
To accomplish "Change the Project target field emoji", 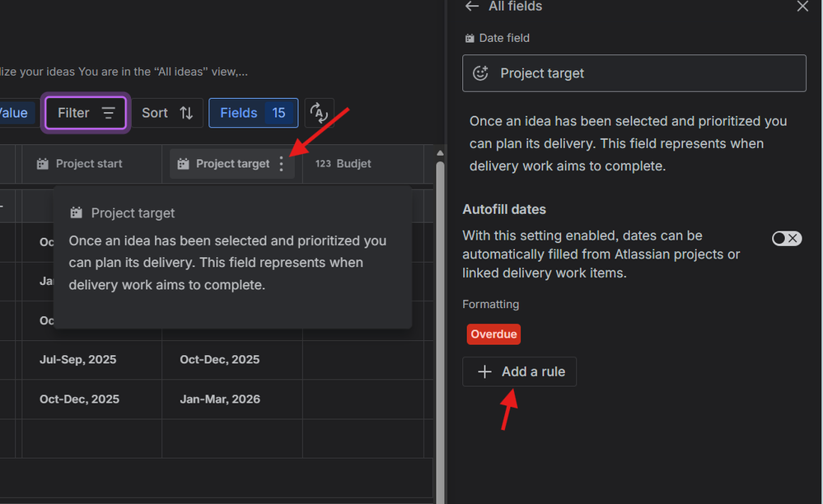I will pyautogui.click(x=481, y=73).
